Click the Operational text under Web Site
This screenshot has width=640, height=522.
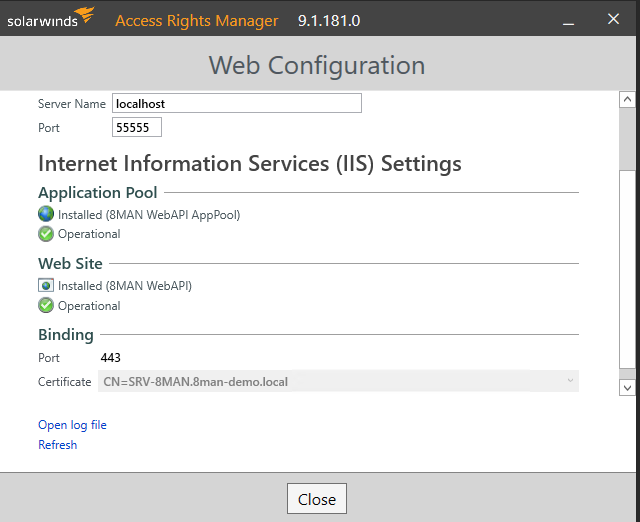(x=89, y=306)
